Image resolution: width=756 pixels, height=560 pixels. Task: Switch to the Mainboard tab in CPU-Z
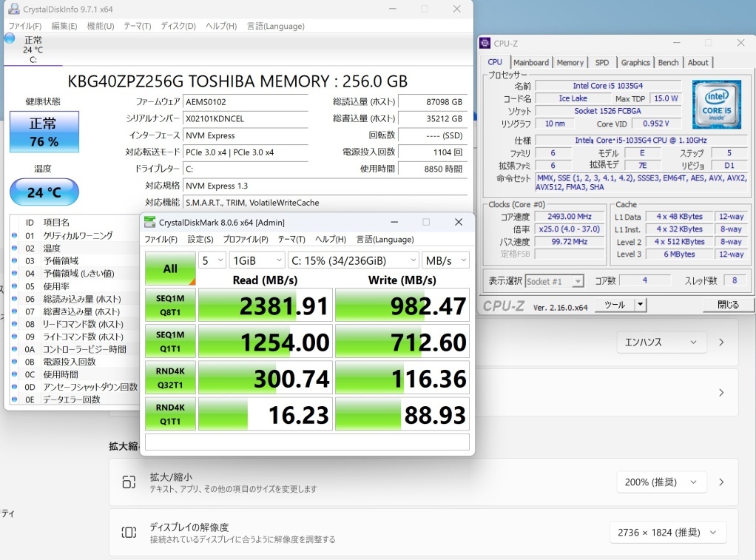tap(530, 63)
